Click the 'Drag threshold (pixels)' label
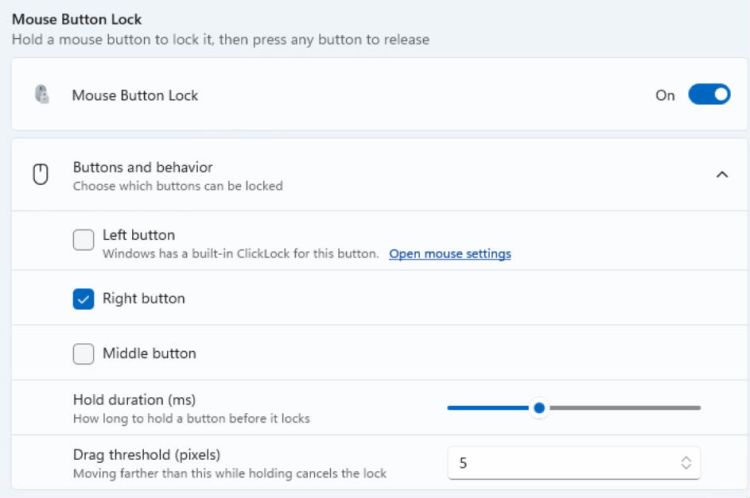750x498 pixels. [147, 454]
